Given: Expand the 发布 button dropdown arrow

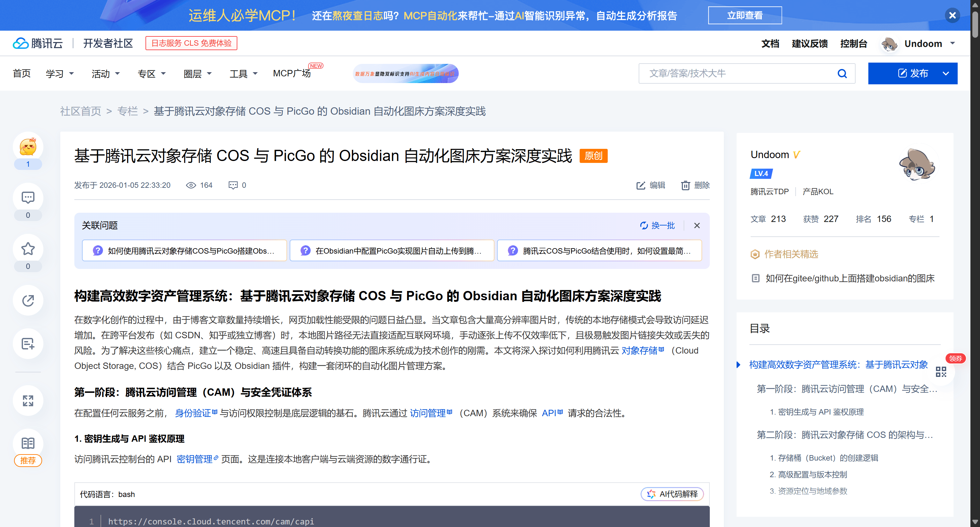Looking at the screenshot, I should pos(946,73).
